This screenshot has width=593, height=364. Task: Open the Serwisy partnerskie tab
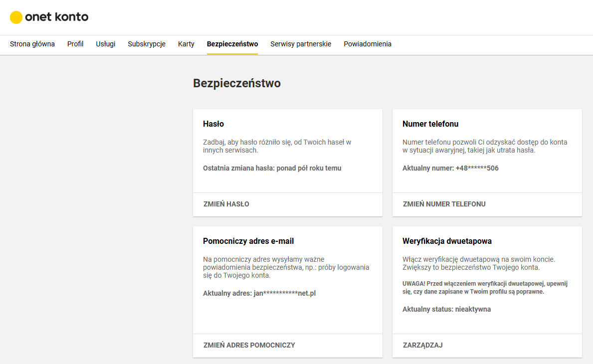click(x=301, y=44)
